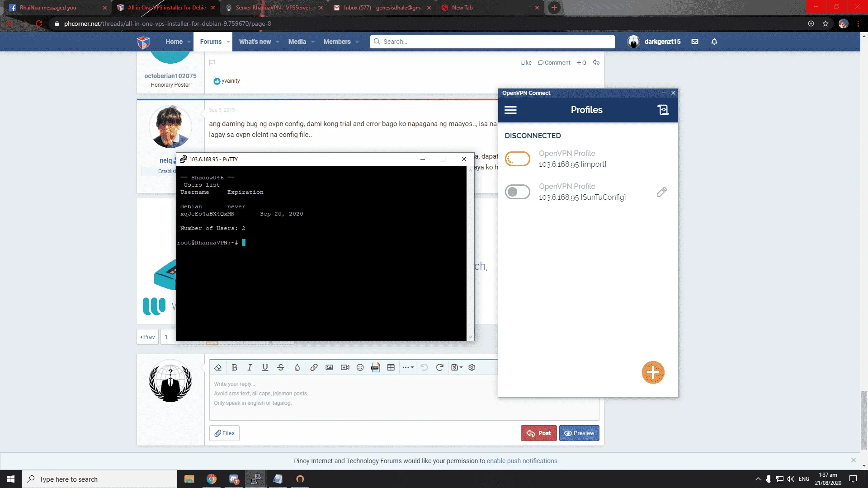Redo edit in reply editor

coord(439,367)
